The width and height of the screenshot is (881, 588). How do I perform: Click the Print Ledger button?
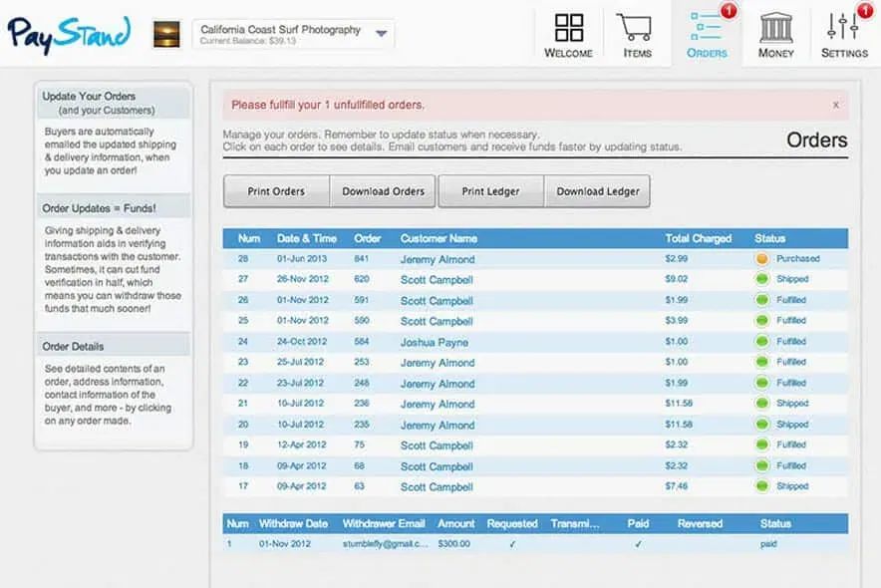[490, 191]
